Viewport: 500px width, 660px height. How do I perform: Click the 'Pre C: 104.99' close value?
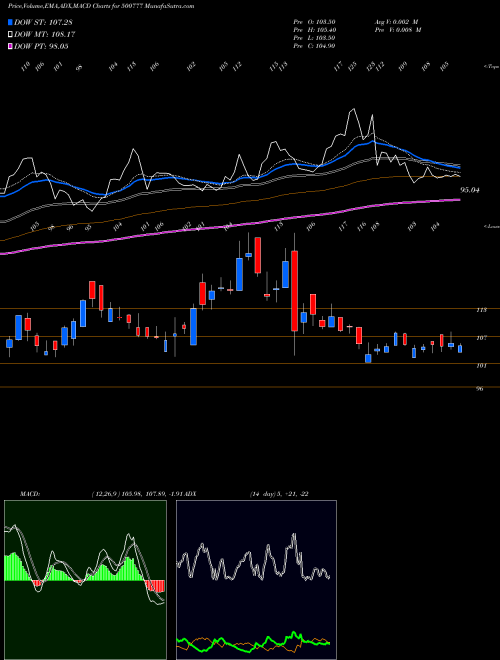click(x=314, y=46)
